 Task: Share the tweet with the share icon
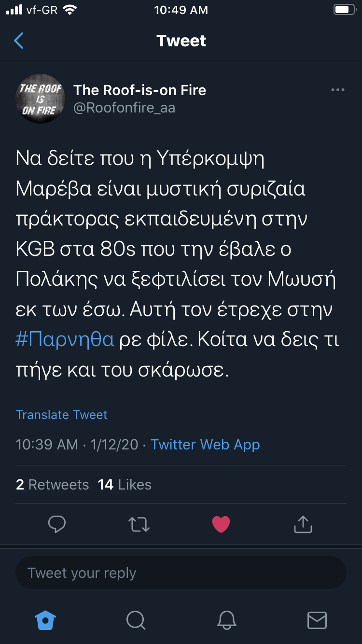coord(303,524)
